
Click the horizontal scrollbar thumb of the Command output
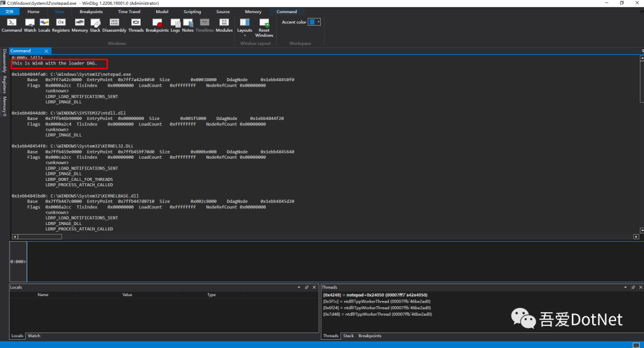(x=40, y=236)
